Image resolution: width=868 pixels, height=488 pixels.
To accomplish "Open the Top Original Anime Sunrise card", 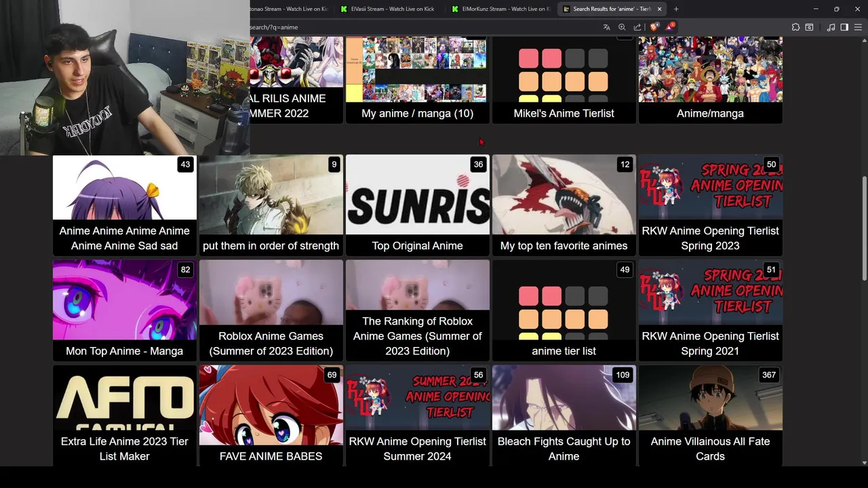I will [418, 205].
